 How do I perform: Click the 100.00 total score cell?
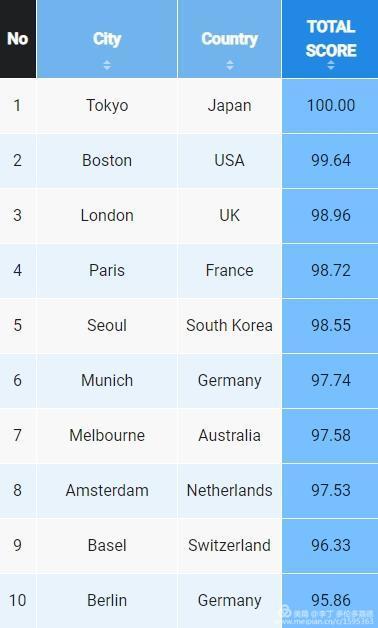(x=330, y=106)
